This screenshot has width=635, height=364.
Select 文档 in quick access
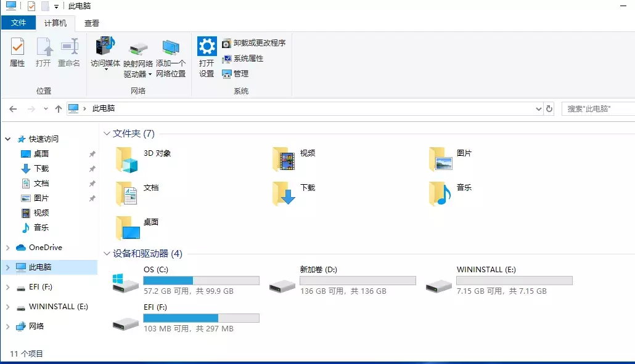pos(35,183)
